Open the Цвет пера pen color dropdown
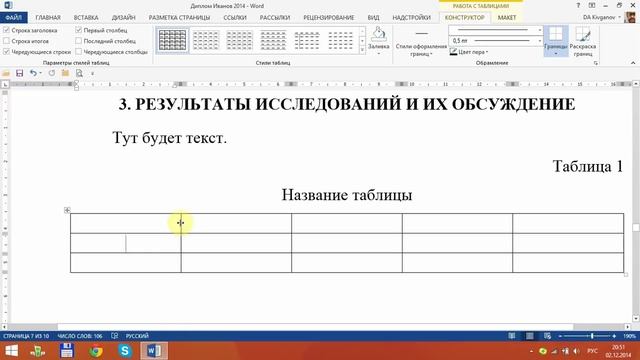The height and width of the screenshot is (360, 640). pyautogui.click(x=469, y=52)
